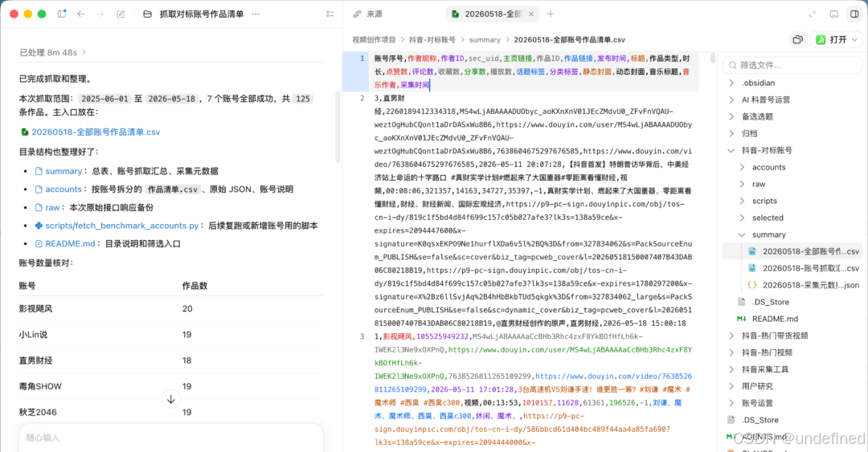Start a new chat with compose icon

tap(121, 14)
